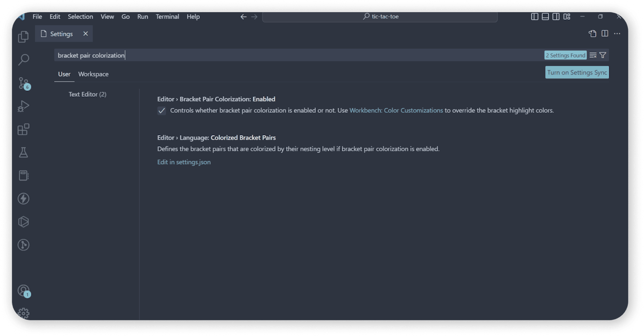Open the Search view in activity bar
Viewport: 644px width, 336px height.
23,60
